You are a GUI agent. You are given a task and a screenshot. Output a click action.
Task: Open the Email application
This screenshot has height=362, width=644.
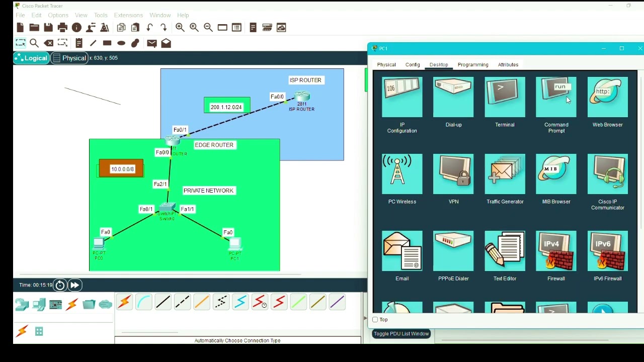tap(402, 251)
